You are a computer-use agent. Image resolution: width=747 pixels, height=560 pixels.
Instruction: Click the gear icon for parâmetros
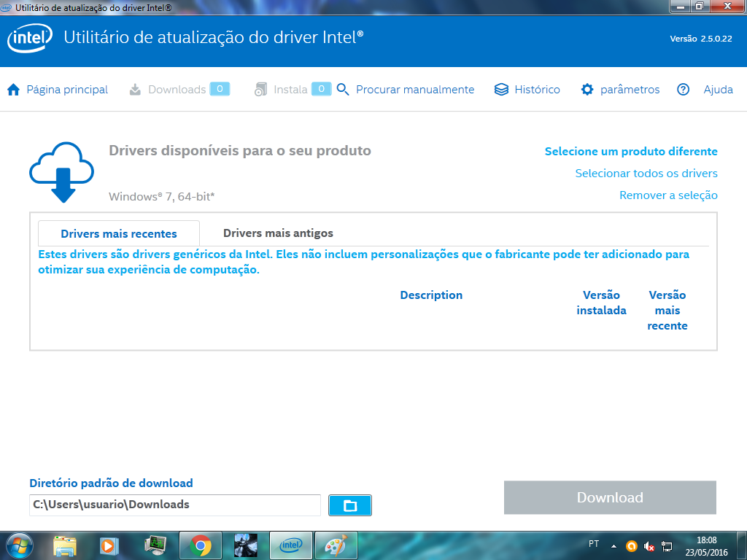(587, 90)
